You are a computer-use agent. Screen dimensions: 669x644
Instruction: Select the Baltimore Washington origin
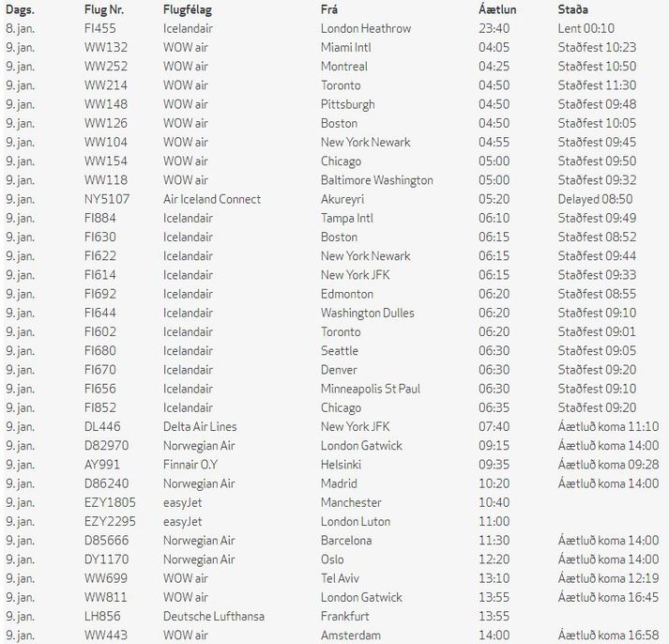pyautogui.click(x=377, y=180)
